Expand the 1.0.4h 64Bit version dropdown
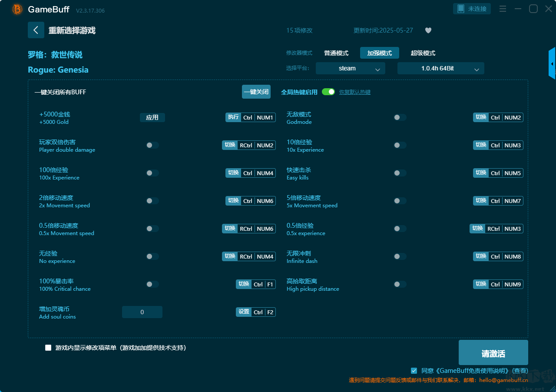This screenshot has width=556, height=392. [440, 69]
